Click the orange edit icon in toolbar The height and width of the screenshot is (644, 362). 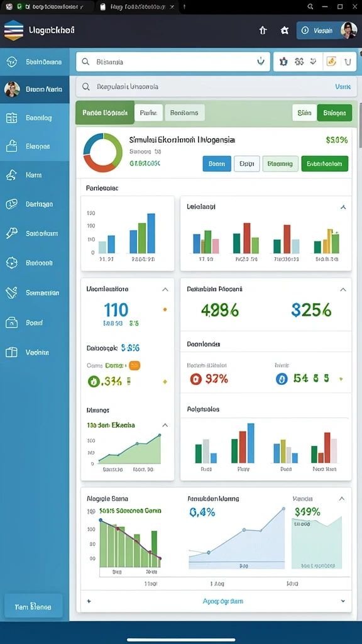point(331,62)
